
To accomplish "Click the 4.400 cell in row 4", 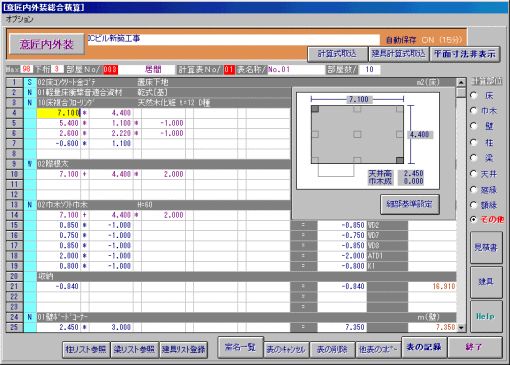I will coord(111,113).
